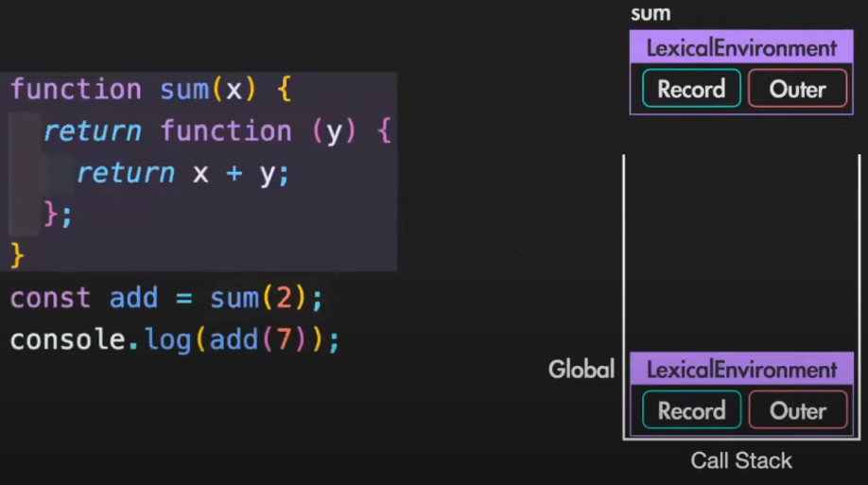The height and width of the screenshot is (485, 868).
Task: Click the Outer box in the Global LexicalEnvironment
Action: (798, 409)
